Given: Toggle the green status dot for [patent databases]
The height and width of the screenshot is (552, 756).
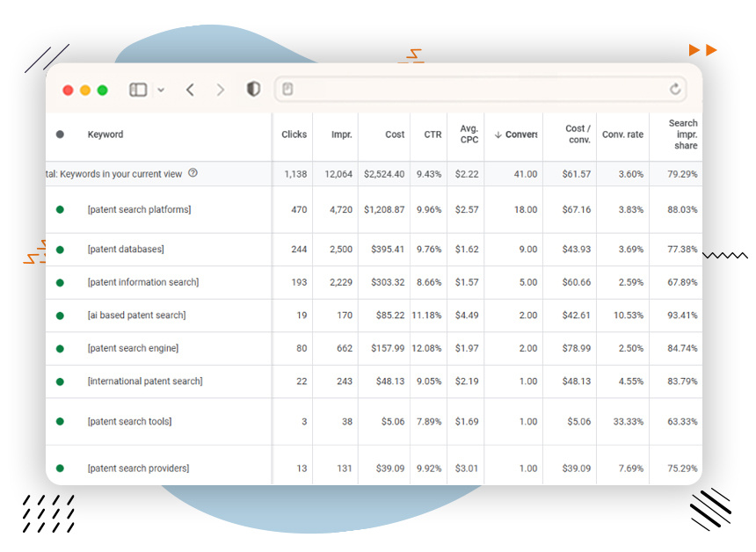Looking at the screenshot, I should 58,249.
